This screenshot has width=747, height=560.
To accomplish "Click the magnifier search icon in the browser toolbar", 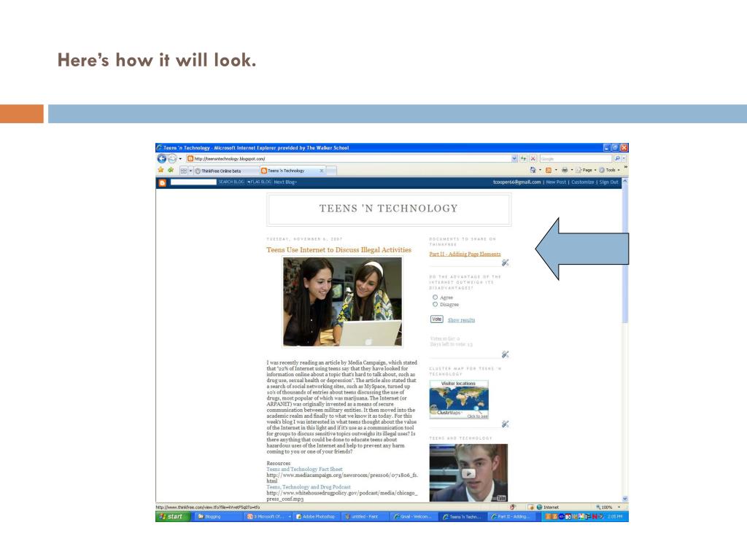I will tap(617, 158).
